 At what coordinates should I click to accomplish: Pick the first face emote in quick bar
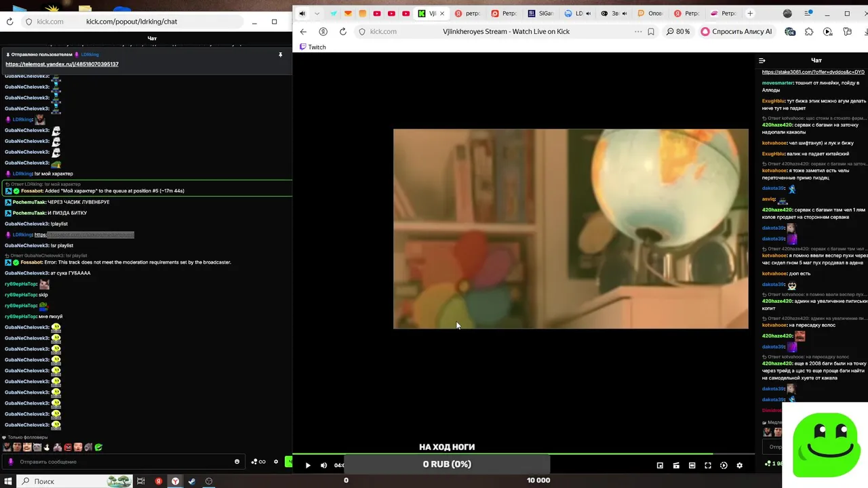click(x=7, y=447)
